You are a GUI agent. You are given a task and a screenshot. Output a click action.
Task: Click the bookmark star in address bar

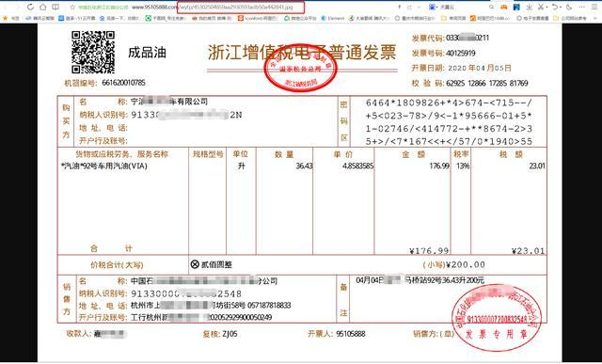[x=72, y=8]
